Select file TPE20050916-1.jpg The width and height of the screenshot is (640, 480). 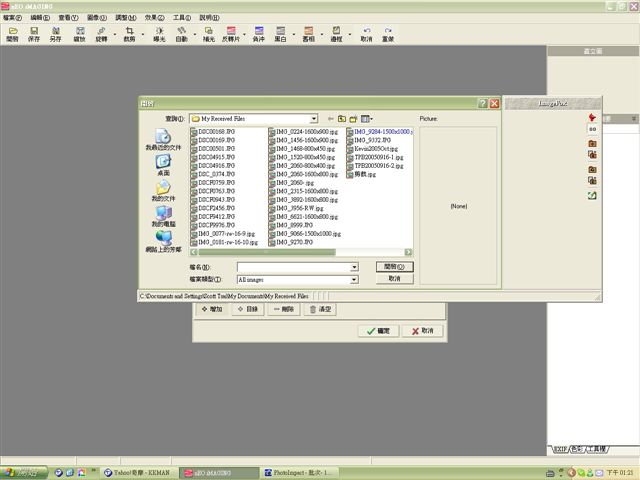pos(375,157)
